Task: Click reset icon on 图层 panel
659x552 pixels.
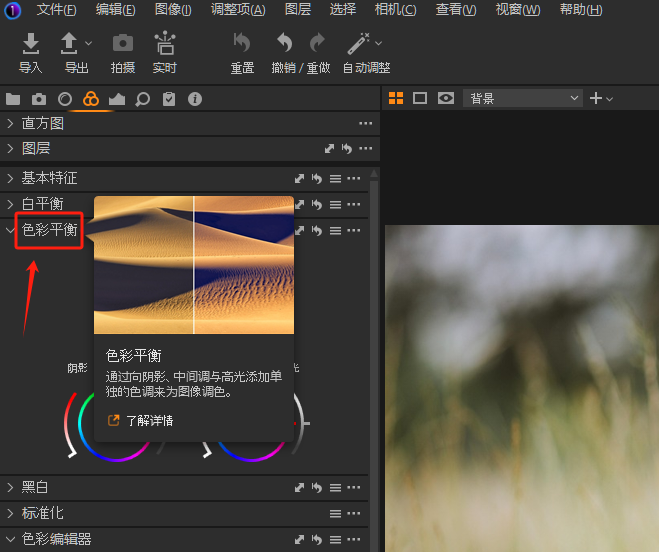Action: [347, 148]
